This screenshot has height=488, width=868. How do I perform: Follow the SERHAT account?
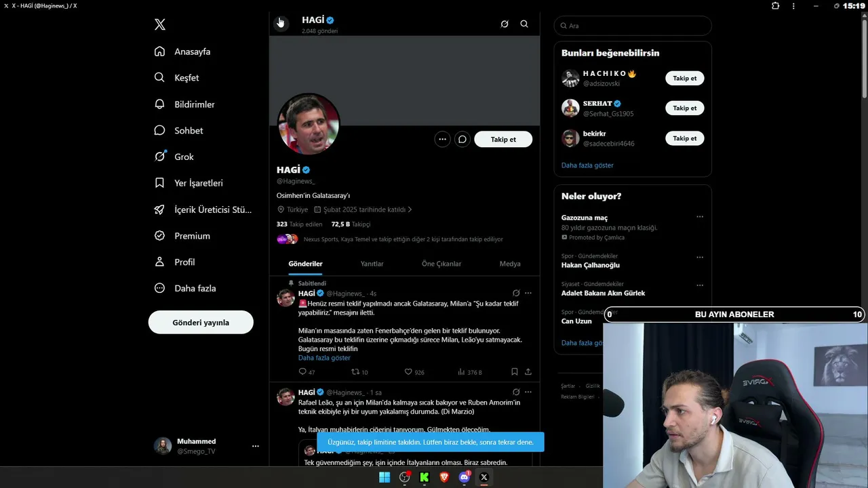click(x=685, y=108)
